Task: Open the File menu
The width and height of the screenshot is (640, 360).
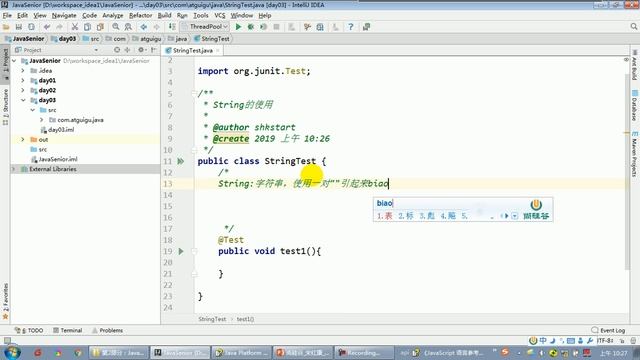Action: pos(7,16)
